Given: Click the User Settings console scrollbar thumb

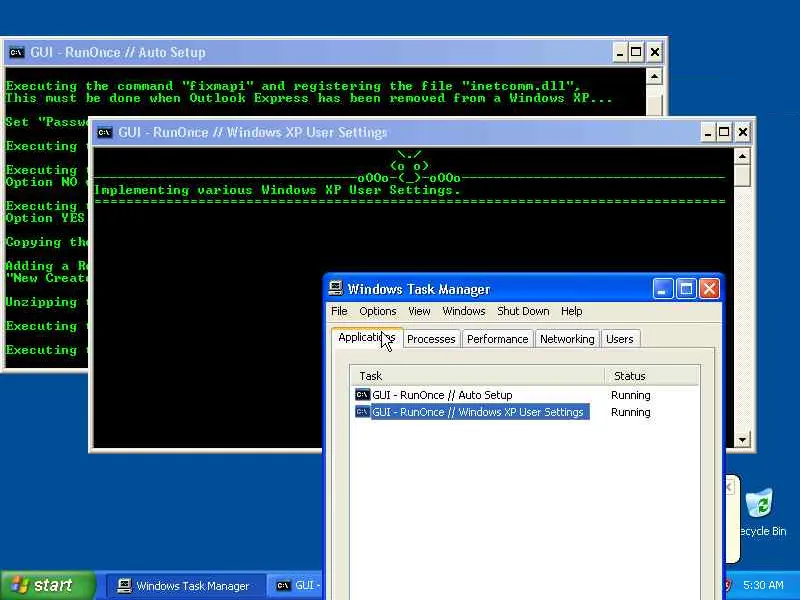Looking at the screenshot, I should 742,176.
